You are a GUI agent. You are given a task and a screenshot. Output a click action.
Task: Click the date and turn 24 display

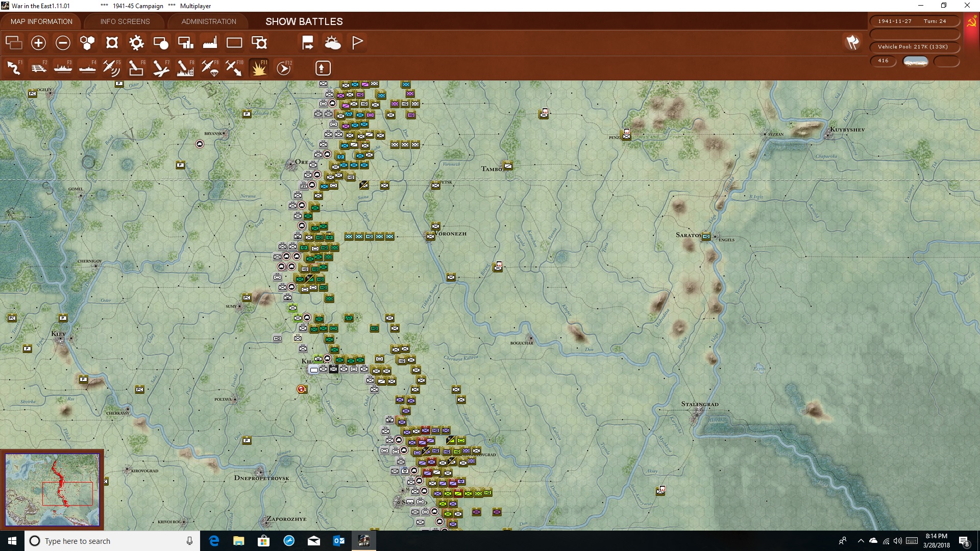914,21
